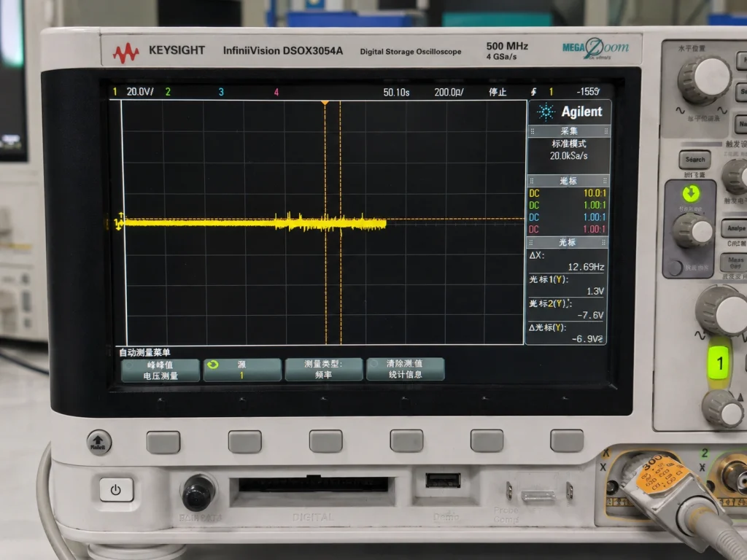This screenshot has width=747, height=560.
Task: Click the fourth physical softkey under 清除测值
Action: [x=406, y=440]
